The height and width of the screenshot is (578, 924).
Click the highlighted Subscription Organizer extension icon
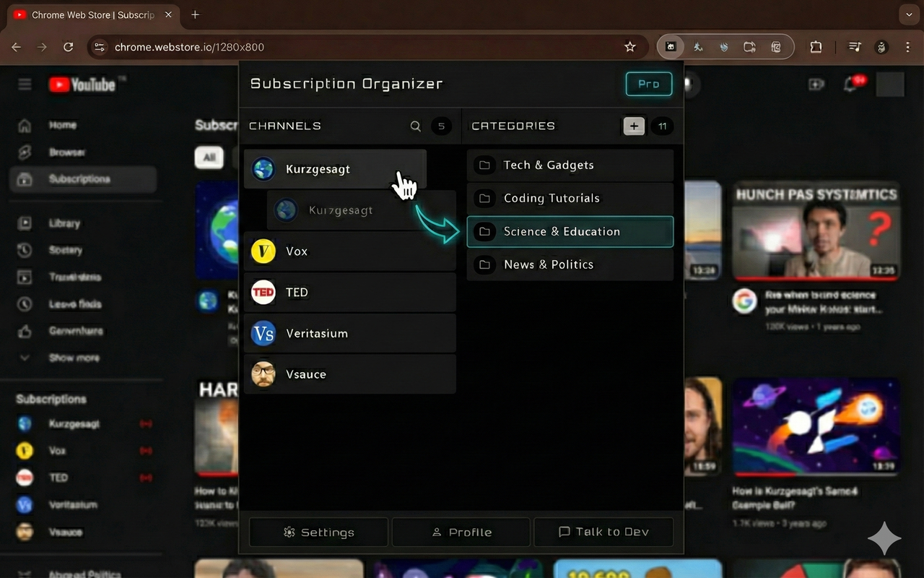pos(671,47)
